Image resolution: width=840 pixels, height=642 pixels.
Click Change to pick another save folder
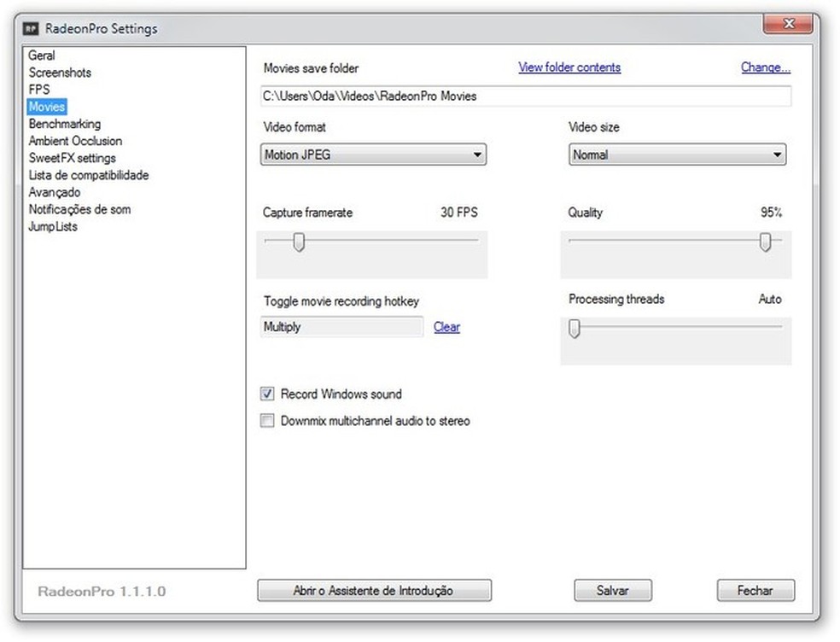[764, 67]
